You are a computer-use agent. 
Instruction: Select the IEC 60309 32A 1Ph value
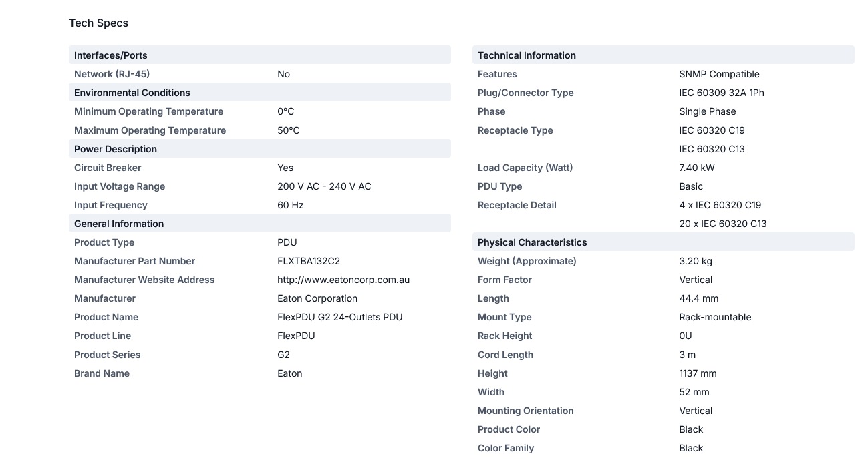pos(722,93)
